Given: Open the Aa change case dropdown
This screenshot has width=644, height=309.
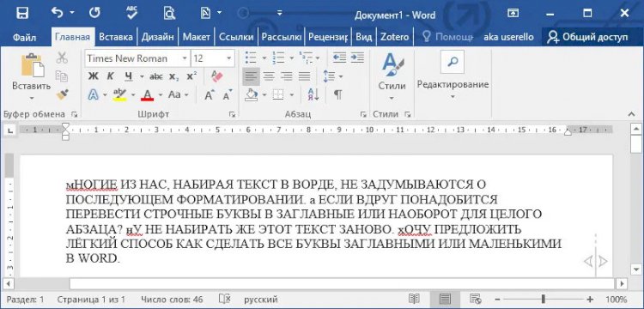Looking at the screenshot, I should tap(179, 94).
